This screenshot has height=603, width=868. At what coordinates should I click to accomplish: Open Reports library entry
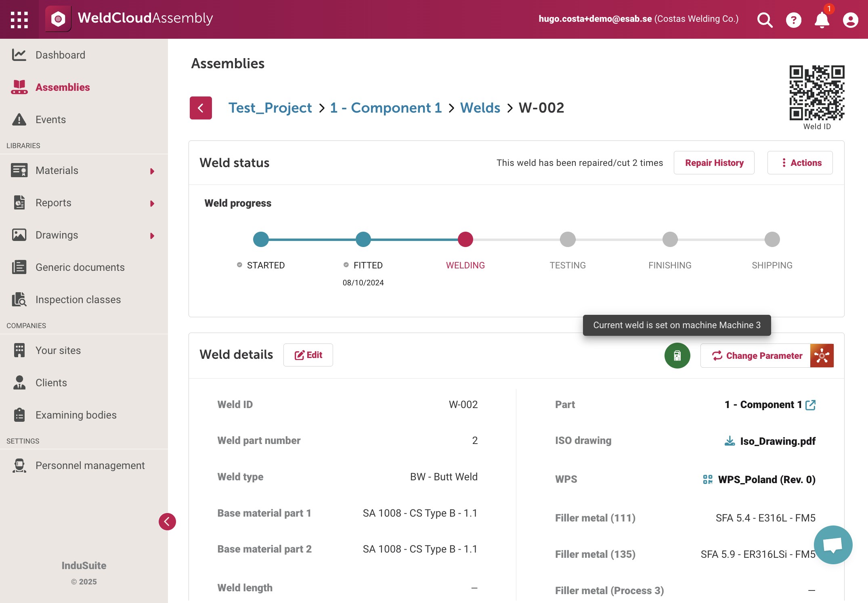53,203
